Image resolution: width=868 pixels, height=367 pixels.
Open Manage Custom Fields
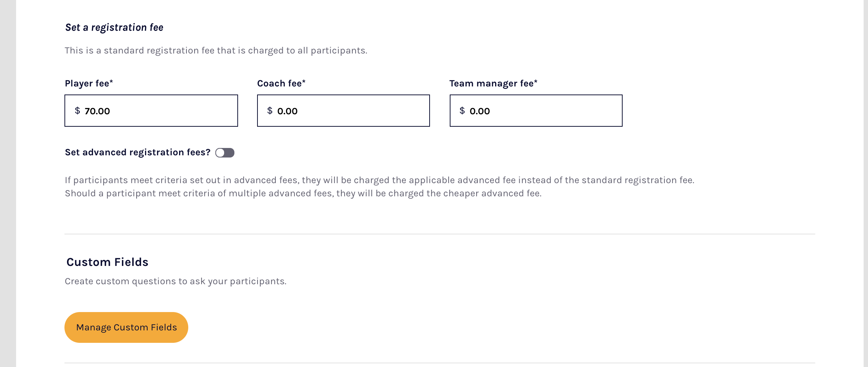126,327
